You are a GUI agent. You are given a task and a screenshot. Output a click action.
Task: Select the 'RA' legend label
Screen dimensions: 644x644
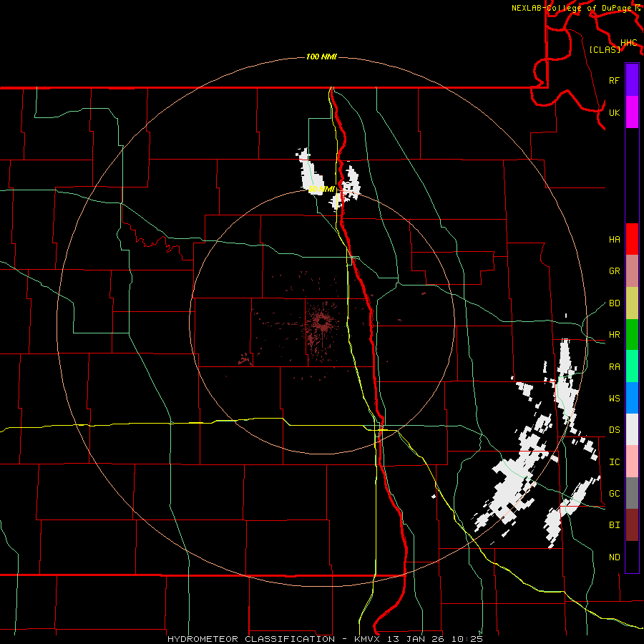pos(614,367)
